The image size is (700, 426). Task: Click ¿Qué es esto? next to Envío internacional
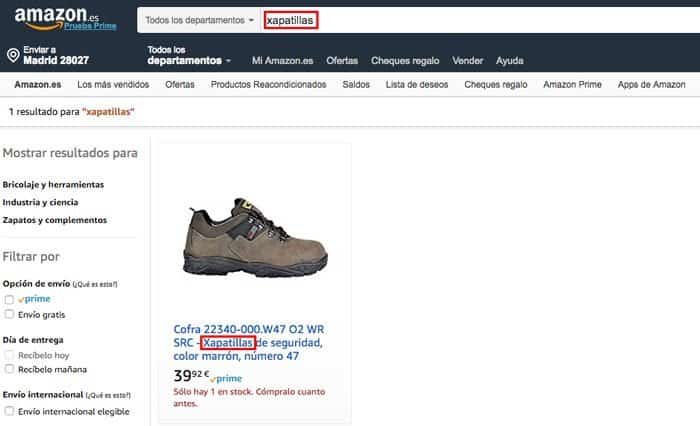[108, 396]
